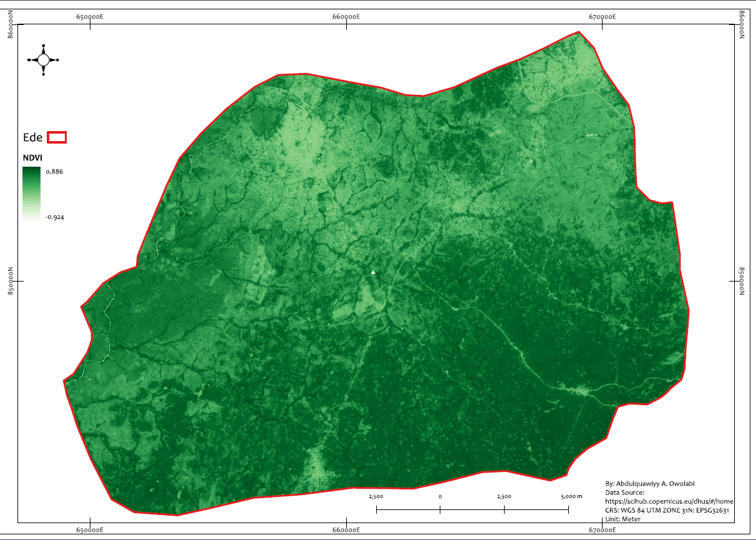The width and height of the screenshot is (756, 540).
Task: Open the scihub.copernicus.eu data source URL
Action: 669,501
